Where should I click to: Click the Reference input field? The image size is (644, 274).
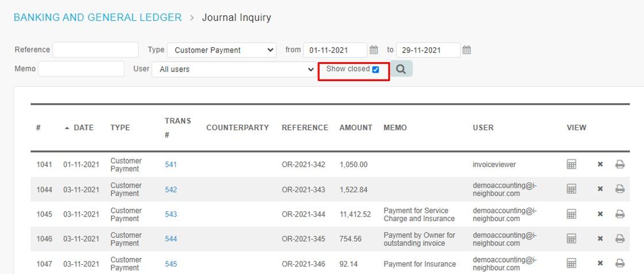[x=95, y=50]
